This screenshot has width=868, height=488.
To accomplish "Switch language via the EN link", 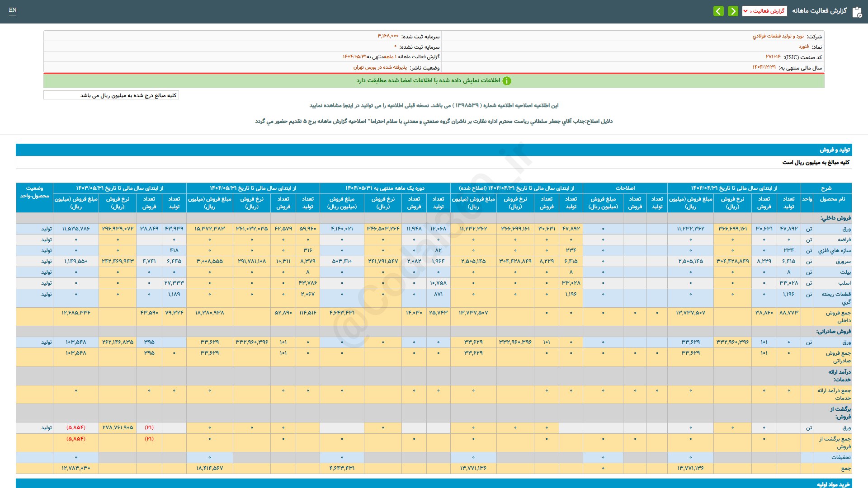I will [13, 10].
